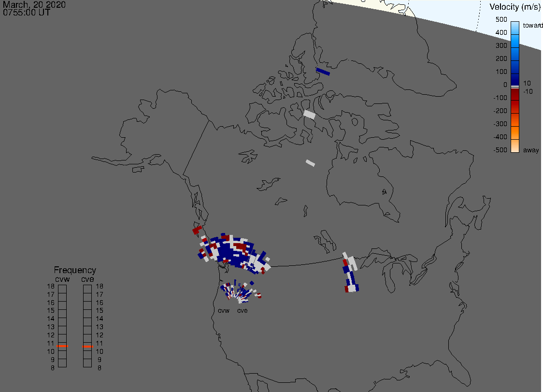Click the -300 label on velocity scale
The image size is (543, 392).
(500, 124)
